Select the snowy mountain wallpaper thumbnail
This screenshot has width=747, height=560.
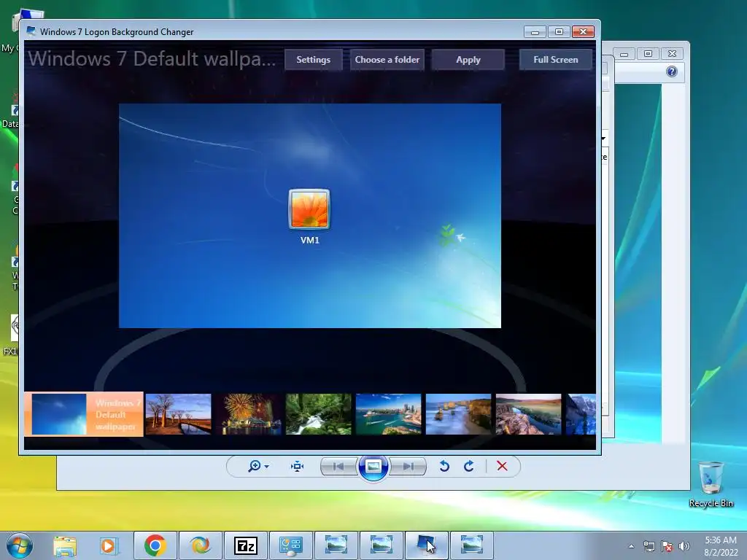point(581,414)
